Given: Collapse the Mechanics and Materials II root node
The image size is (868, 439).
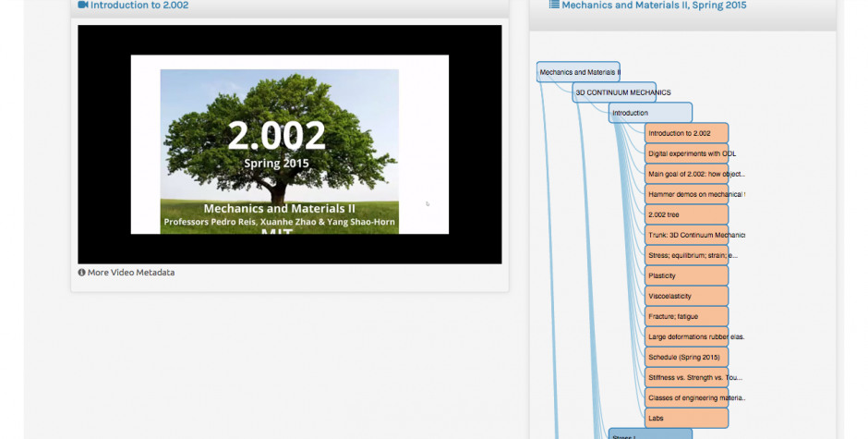Looking at the screenshot, I should tap(578, 72).
